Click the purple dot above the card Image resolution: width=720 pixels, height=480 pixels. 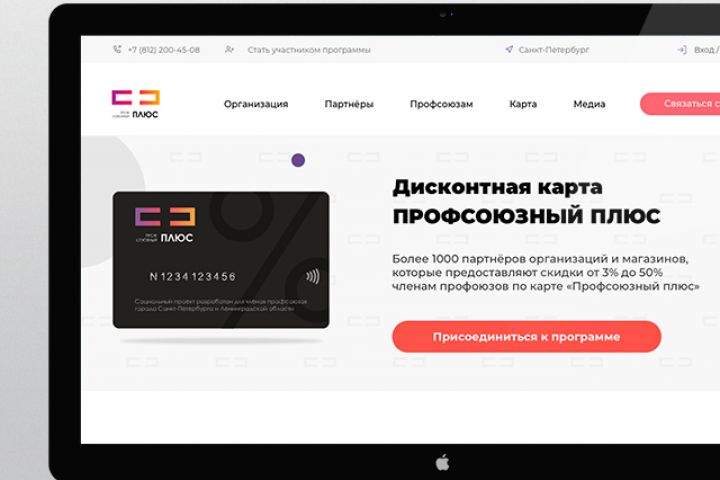pyautogui.click(x=298, y=160)
